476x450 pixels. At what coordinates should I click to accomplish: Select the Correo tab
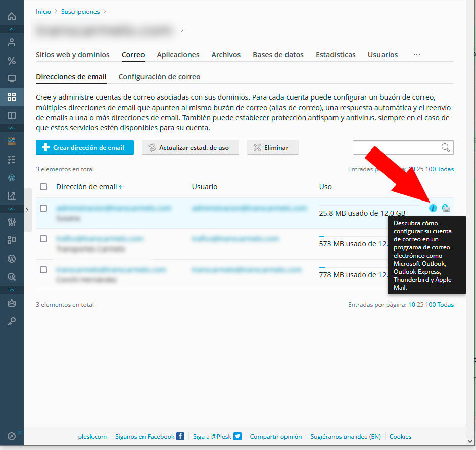(x=133, y=55)
